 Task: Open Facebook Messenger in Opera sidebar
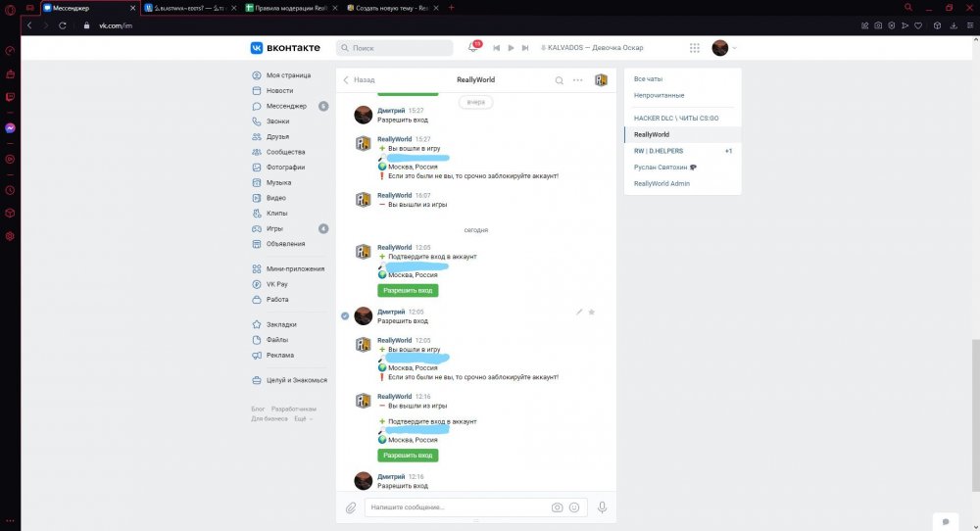coord(10,128)
